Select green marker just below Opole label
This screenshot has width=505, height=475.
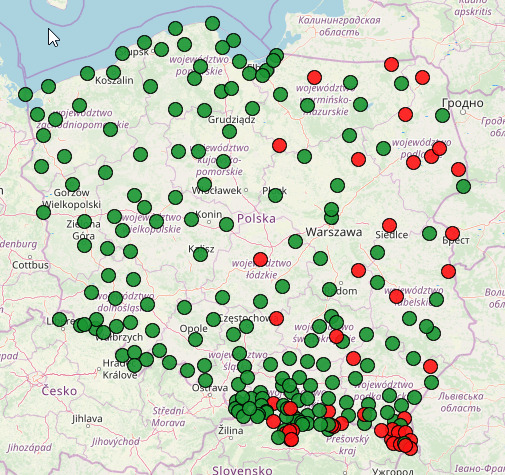(195, 340)
